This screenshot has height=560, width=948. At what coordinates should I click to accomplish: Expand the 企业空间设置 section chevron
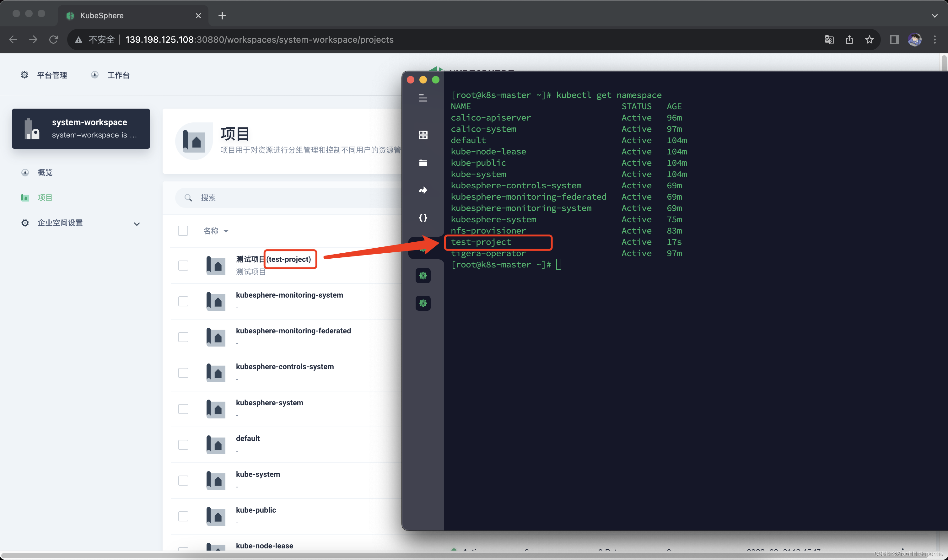(137, 224)
